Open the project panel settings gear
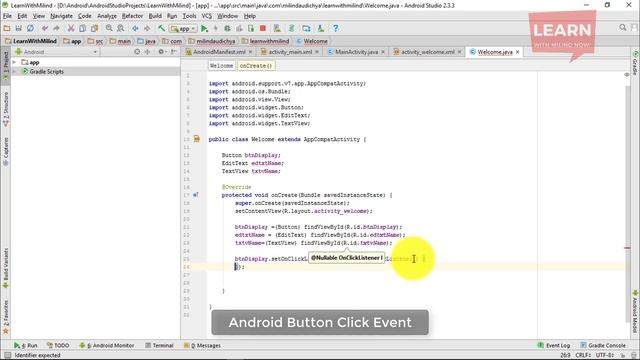The width and height of the screenshot is (640, 360). 161,52
